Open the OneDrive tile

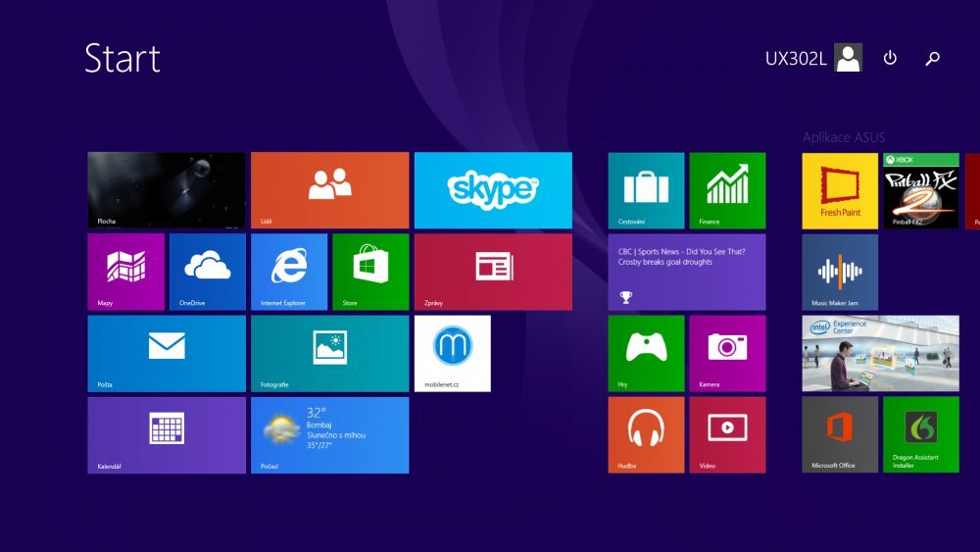207,272
